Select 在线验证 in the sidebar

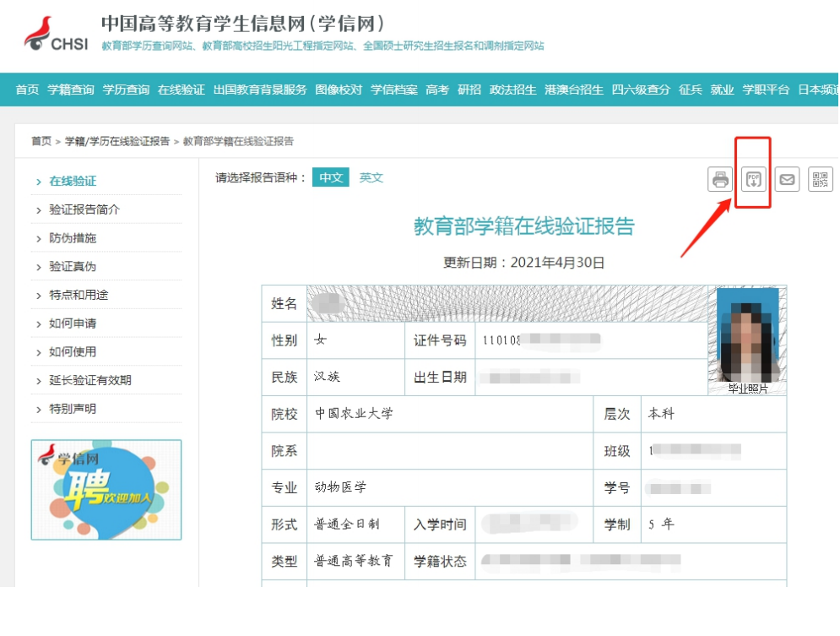pyautogui.click(x=73, y=181)
